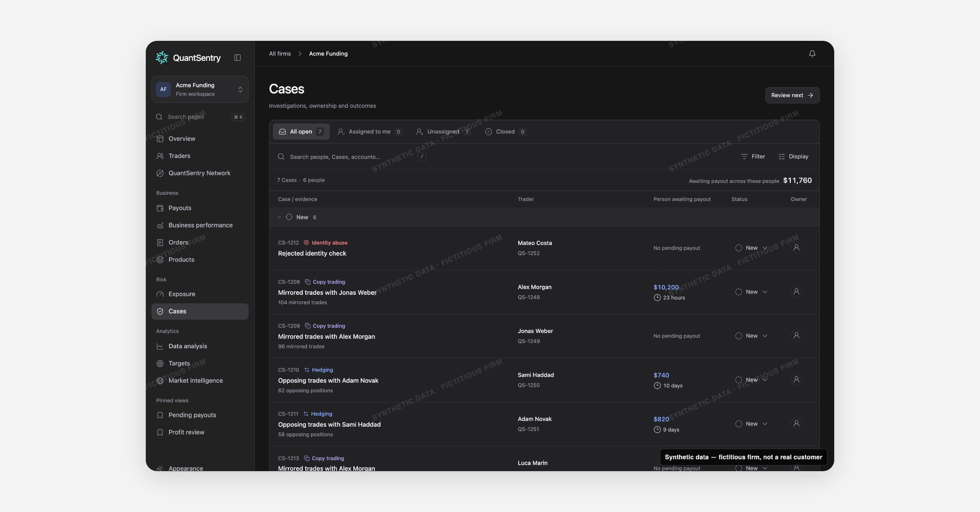Image resolution: width=980 pixels, height=512 pixels.
Task: Open notifications bell
Action: (x=812, y=53)
